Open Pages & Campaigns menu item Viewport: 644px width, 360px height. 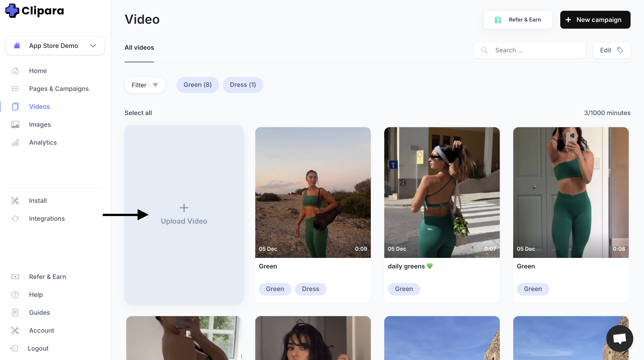coord(59,89)
